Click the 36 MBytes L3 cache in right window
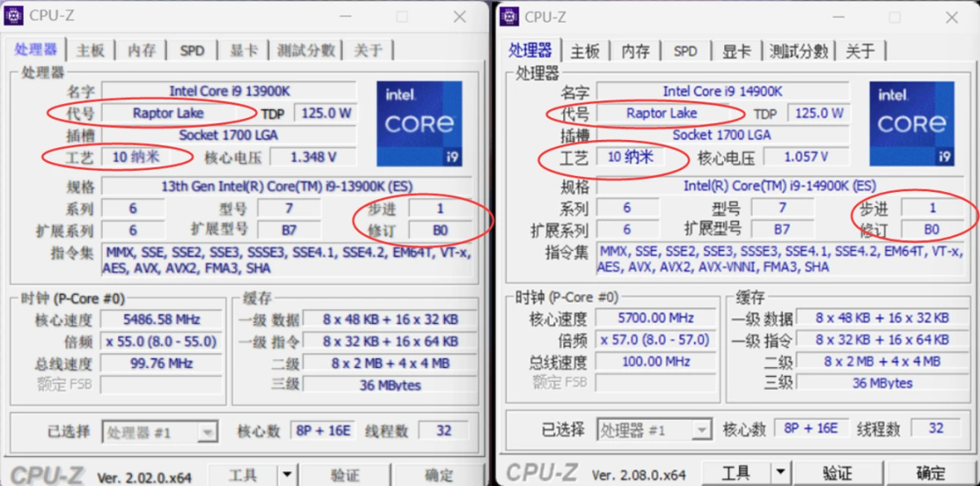This screenshot has width=980, height=486. pyautogui.click(x=881, y=383)
